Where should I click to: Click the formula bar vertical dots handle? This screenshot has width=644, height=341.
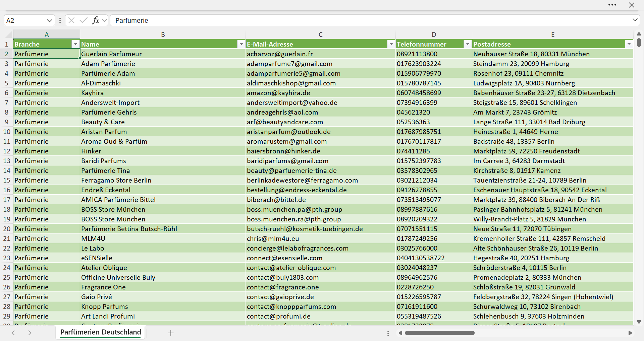click(x=60, y=20)
